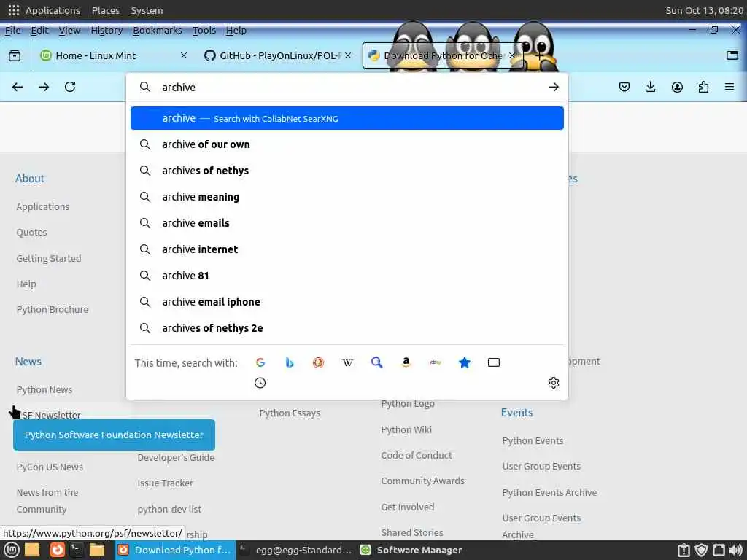Reload the current page
The width and height of the screenshot is (747, 560).
[x=70, y=87]
